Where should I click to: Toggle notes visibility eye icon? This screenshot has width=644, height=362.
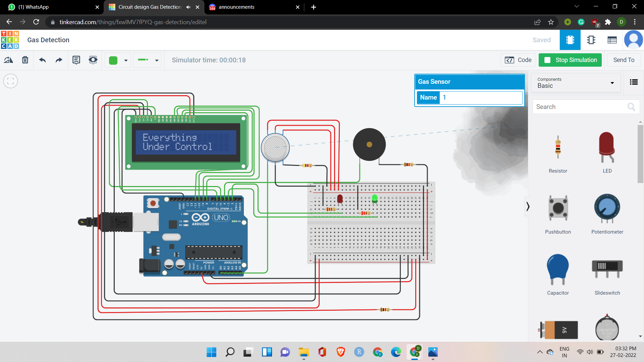point(93,60)
